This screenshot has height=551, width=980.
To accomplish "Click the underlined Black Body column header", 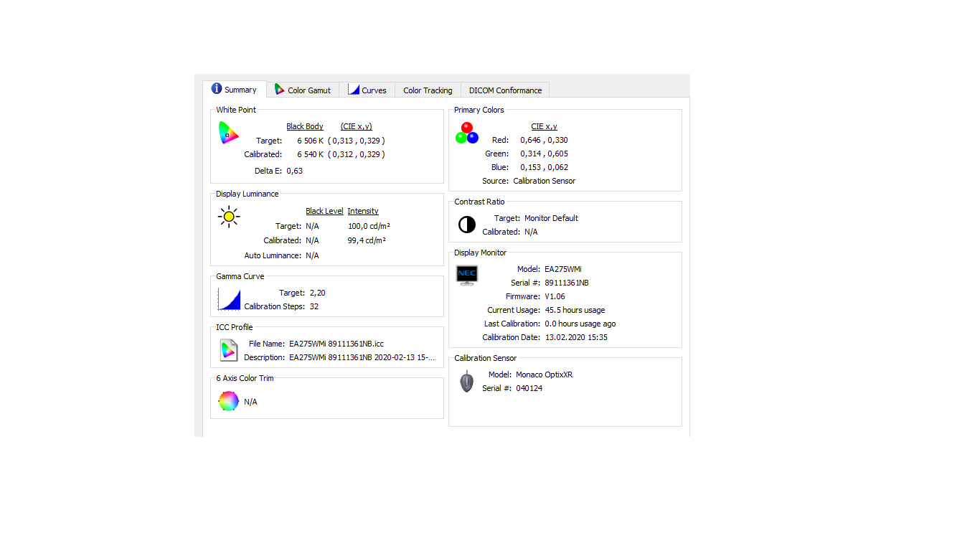I will (x=305, y=126).
